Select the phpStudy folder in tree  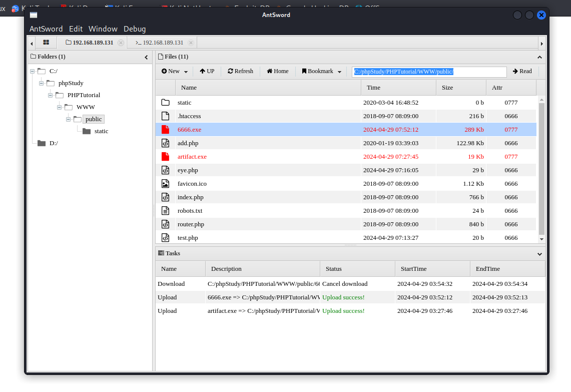[x=71, y=83]
